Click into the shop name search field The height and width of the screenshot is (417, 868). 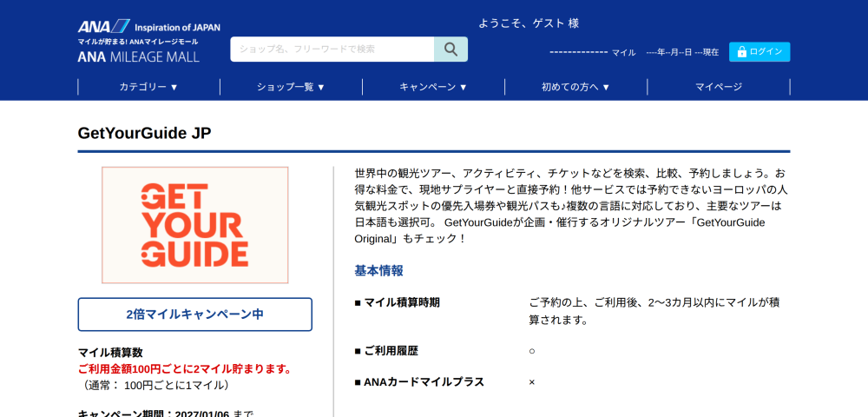pyautogui.click(x=332, y=50)
